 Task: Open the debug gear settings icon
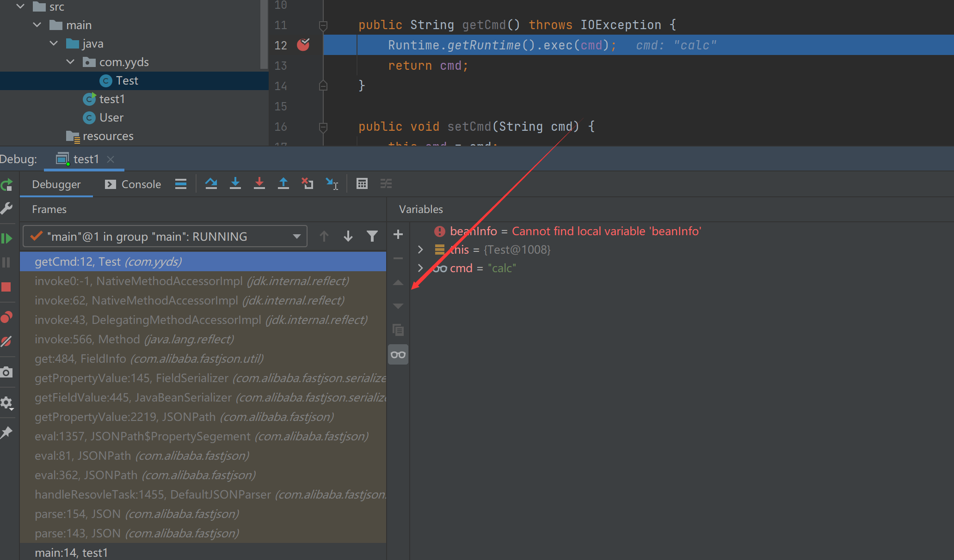click(6, 403)
